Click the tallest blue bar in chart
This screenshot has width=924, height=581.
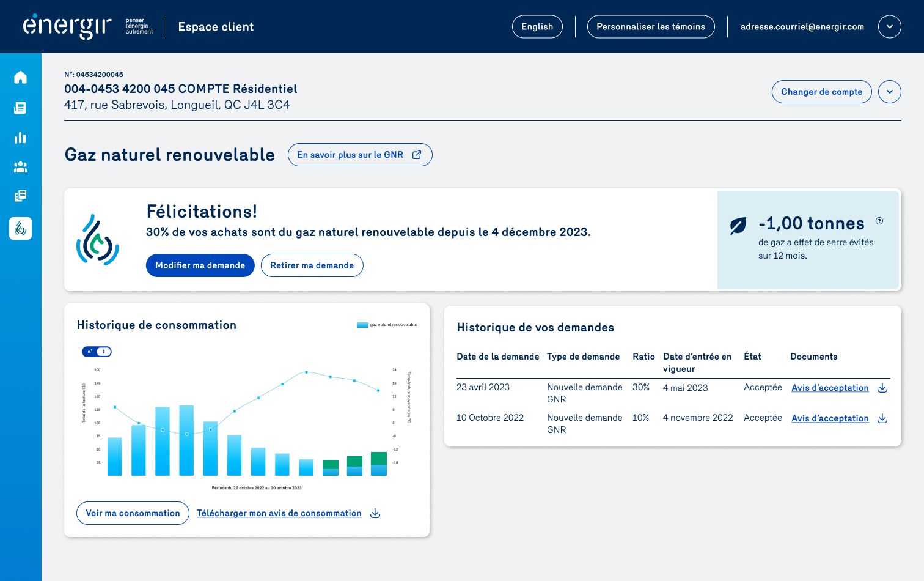(x=186, y=440)
